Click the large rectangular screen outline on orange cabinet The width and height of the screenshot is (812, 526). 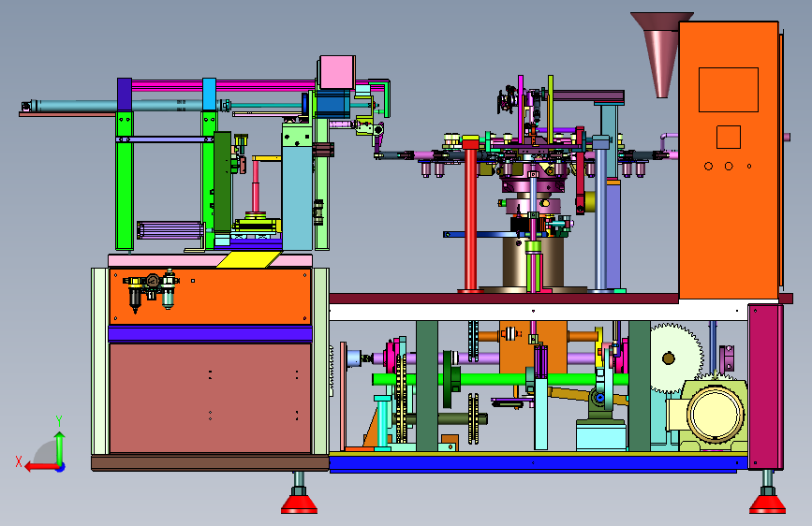point(728,90)
